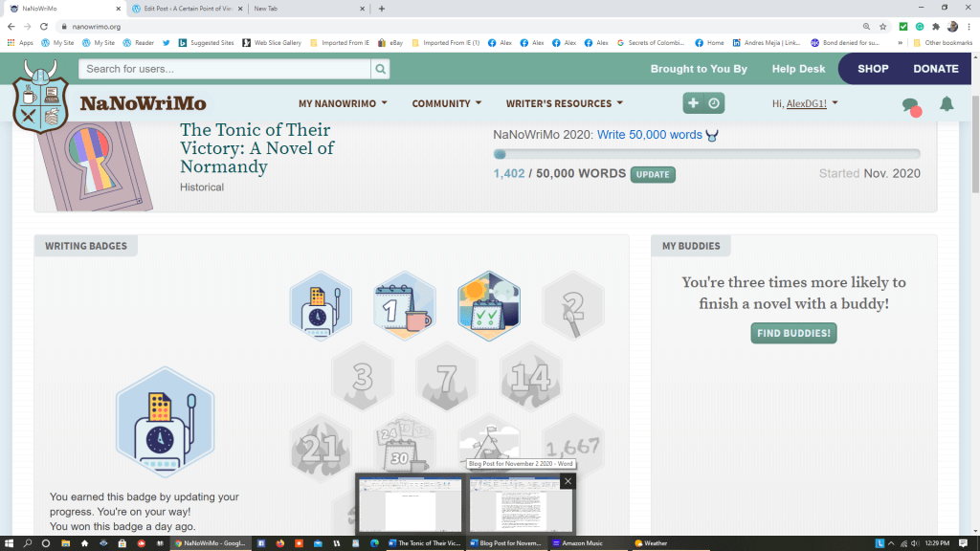The height and width of the screenshot is (551, 980).
Task: Open the writing timer clock icon
Action: click(714, 103)
